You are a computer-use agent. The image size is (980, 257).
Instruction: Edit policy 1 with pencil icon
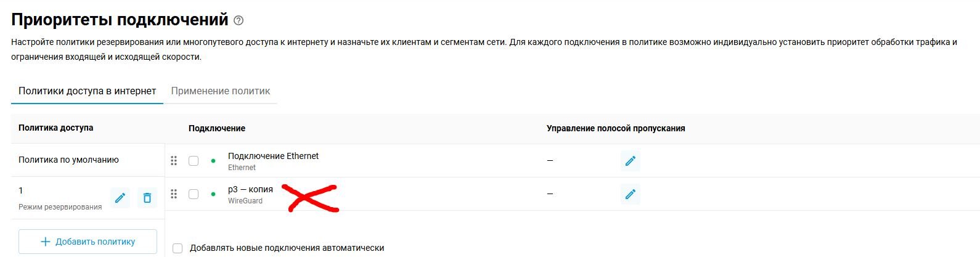point(120,198)
